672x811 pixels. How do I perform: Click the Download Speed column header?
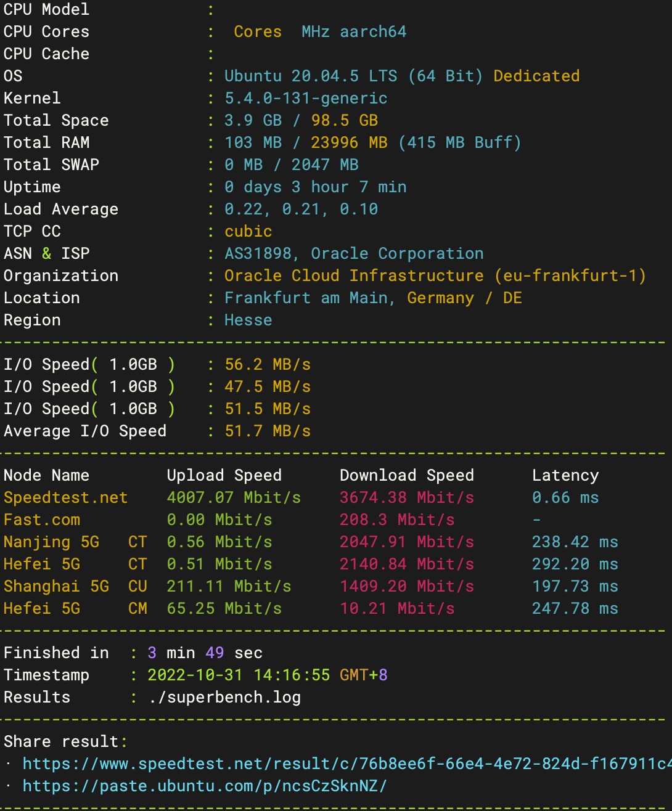click(407, 476)
